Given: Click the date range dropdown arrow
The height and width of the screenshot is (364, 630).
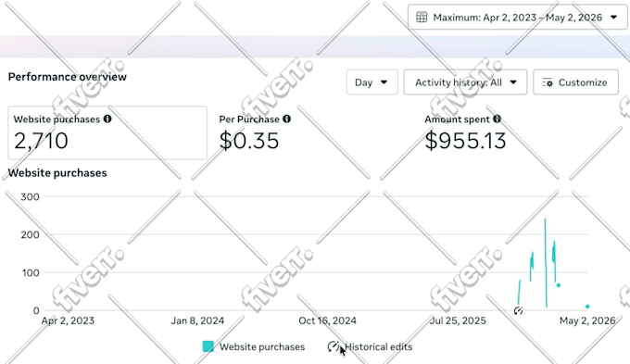Looking at the screenshot, I should (613, 18).
